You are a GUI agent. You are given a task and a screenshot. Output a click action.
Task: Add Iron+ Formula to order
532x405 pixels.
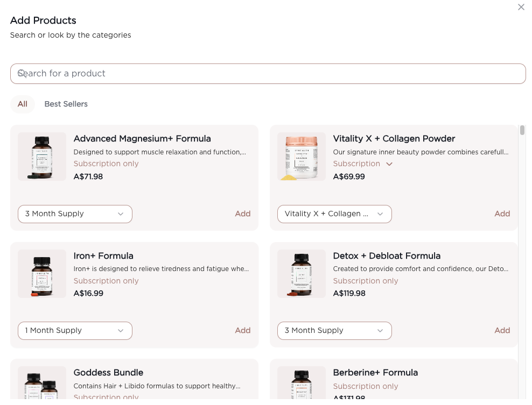coord(242,330)
